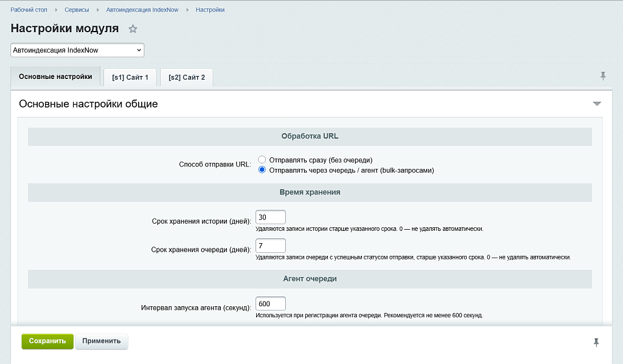Switch to the [s1] Сайт 1 tab
Viewport: 623px width, 364px height.
click(x=130, y=78)
